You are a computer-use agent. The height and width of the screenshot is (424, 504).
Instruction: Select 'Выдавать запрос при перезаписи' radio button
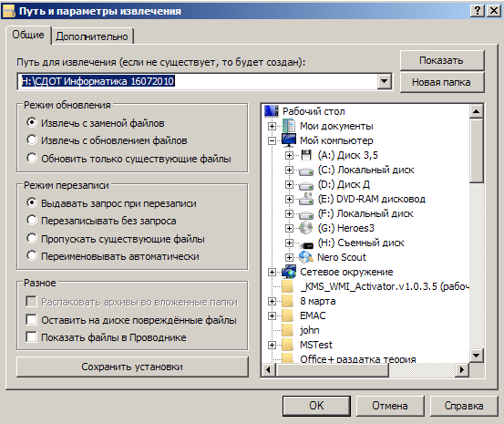point(32,202)
